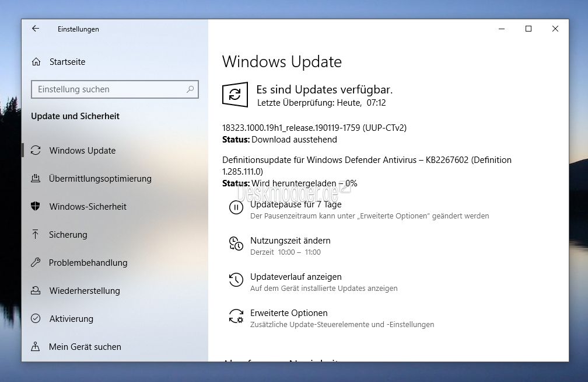This screenshot has width=588, height=382.
Task: Focus the Einstellung suchen search field
Action: click(115, 89)
